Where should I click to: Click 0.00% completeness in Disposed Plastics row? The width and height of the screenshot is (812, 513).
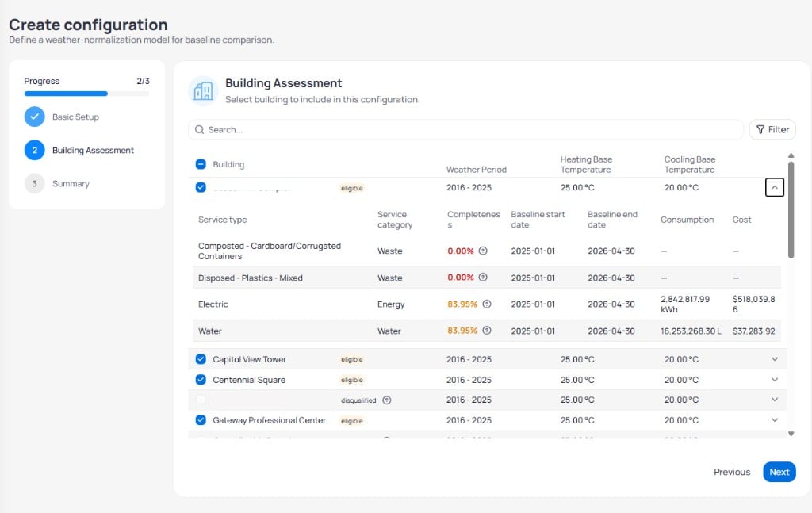pyautogui.click(x=461, y=278)
